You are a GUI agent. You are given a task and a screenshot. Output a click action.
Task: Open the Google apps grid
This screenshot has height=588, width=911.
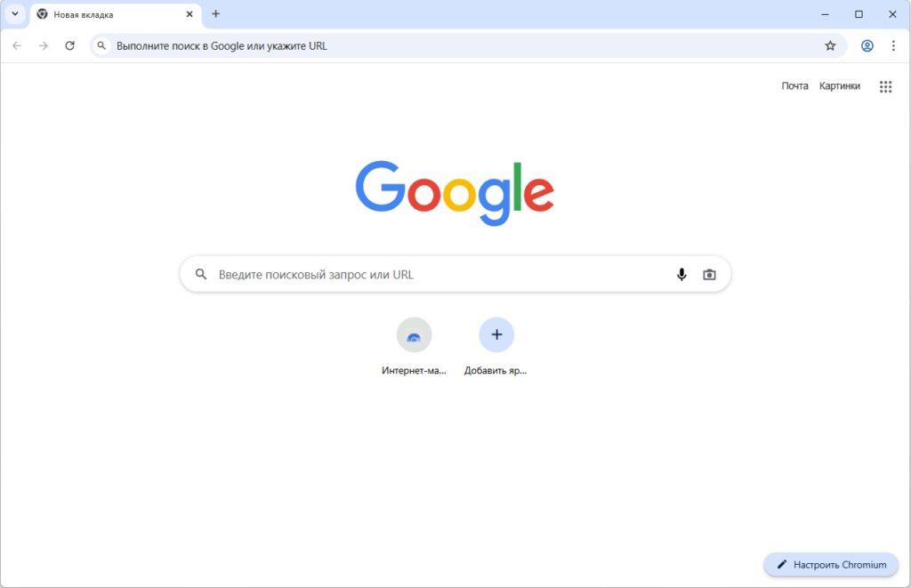click(885, 86)
